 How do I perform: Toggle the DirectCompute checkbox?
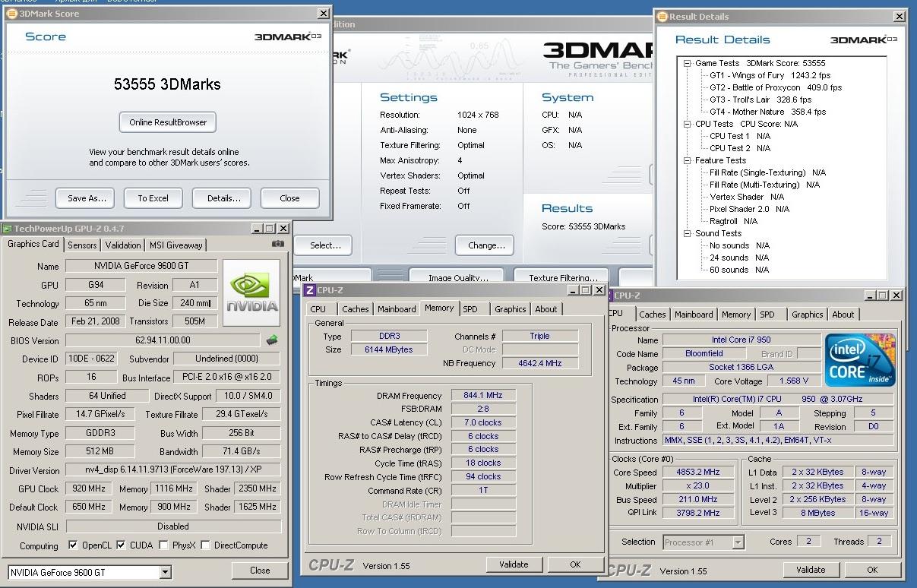pos(205,545)
